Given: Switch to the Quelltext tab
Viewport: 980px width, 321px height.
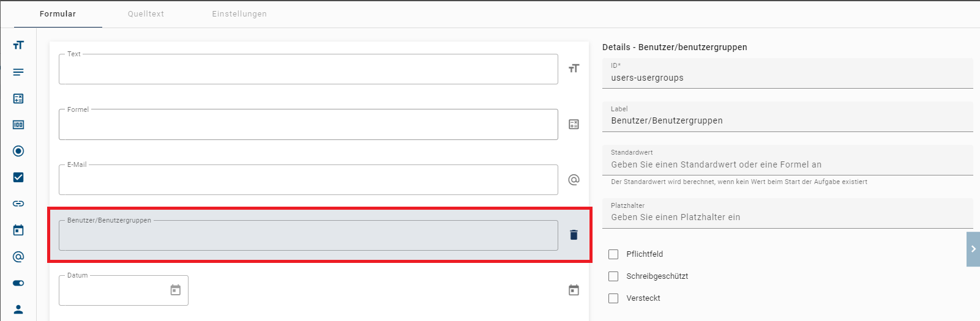Looking at the screenshot, I should pos(146,13).
